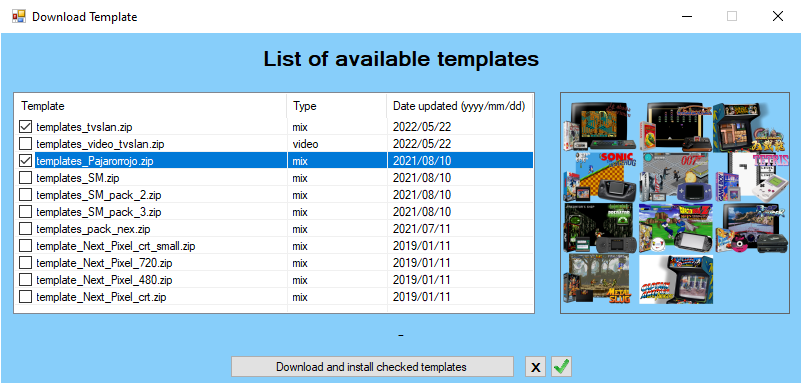Check template_Next_Pixel_crt_small.zip checkbox

click(25, 246)
